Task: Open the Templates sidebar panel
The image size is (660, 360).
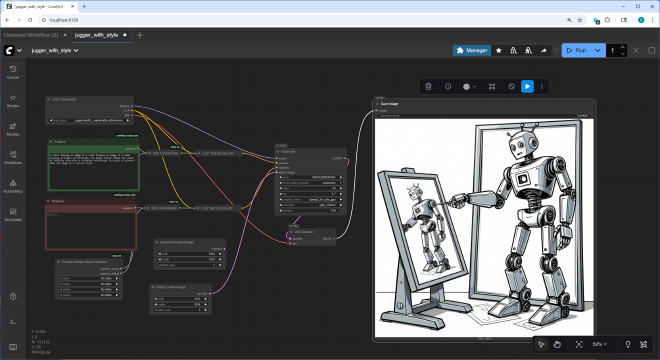Action: 13,214
